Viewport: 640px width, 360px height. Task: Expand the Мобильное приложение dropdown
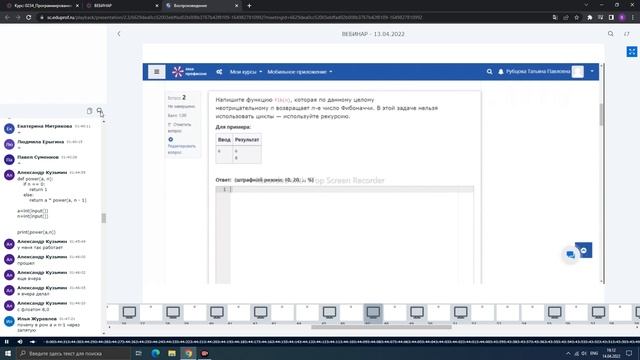pyautogui.click(x=300, y=72)
